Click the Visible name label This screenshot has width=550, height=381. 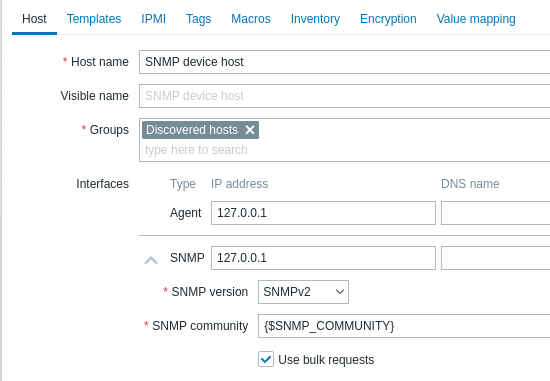(94, 96)
